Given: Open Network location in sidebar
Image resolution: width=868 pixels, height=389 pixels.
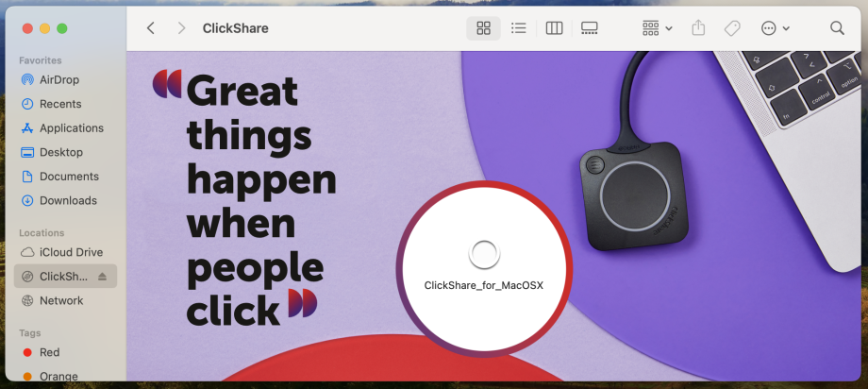Looking at the screenshot, I should [x=65, y=300].
